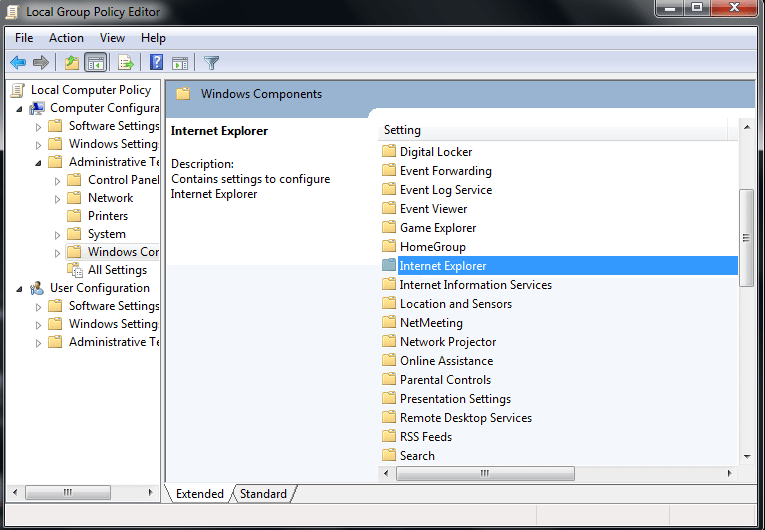765x530 pixels.
Task: Click the settings list vertical scrollbar thumb
Action: pyautogui.click(x=746, y=238)
